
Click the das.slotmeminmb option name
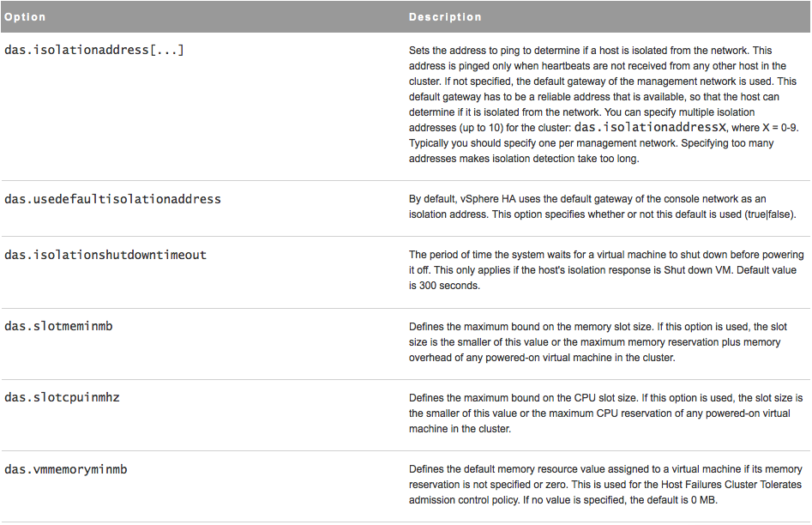[59, 327]
